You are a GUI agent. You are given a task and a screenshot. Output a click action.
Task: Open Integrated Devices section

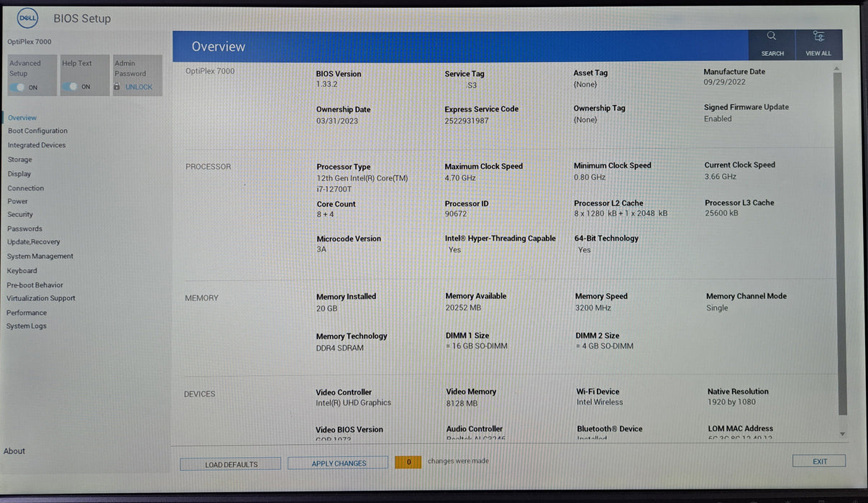tap(37, 145)
